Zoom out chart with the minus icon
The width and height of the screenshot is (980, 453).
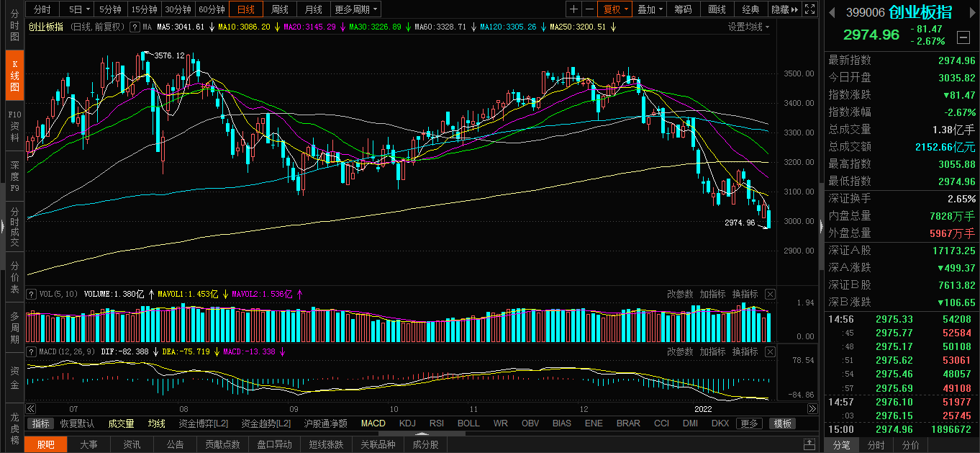(590, 9)
